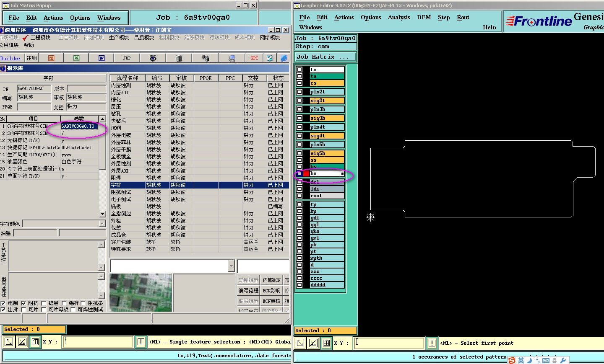Click the first tool icon in the Graphic Editor status bar
Viewport: 604px width, 364px height.
pyautogui.click(x=300, y=343)
